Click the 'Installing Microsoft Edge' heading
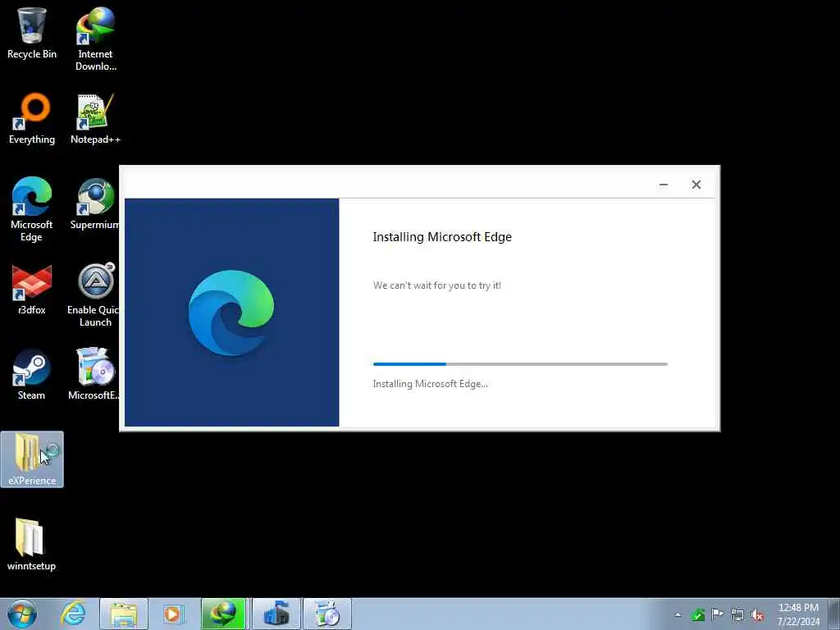Image resolution: width=840 pixels, height=630 pixels. (x=442, y=237)
